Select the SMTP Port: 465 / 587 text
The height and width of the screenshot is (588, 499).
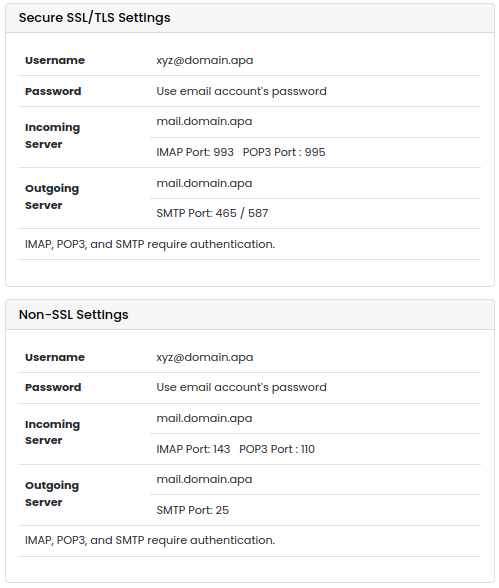click(x=212, y=213)
